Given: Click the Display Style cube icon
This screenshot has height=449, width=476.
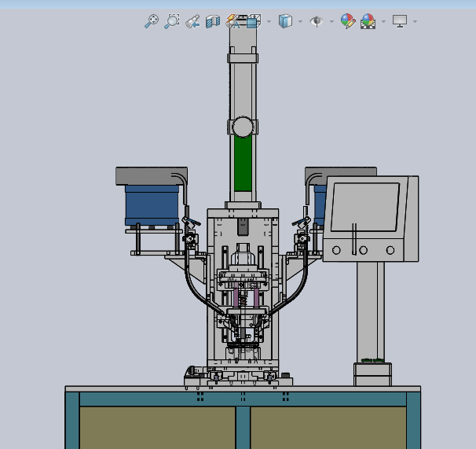Looking at the screenshot, I should [285, 21].
